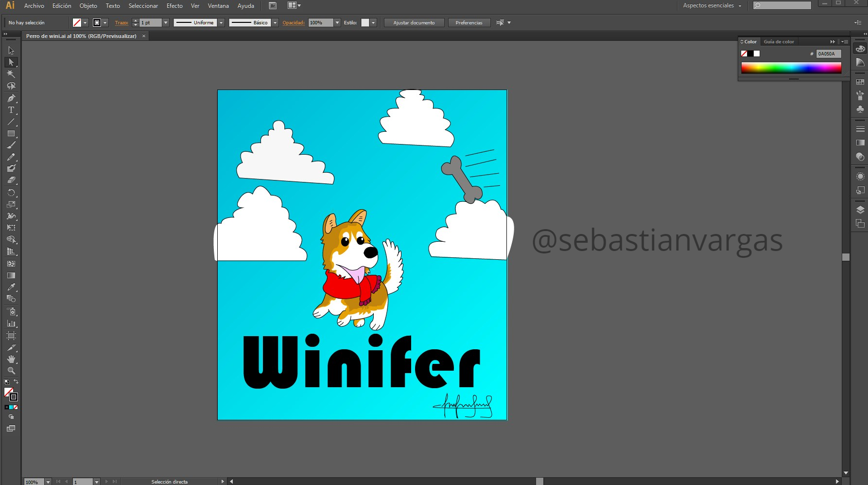
Task: Select the Width tool
Action: coord(11,216)
